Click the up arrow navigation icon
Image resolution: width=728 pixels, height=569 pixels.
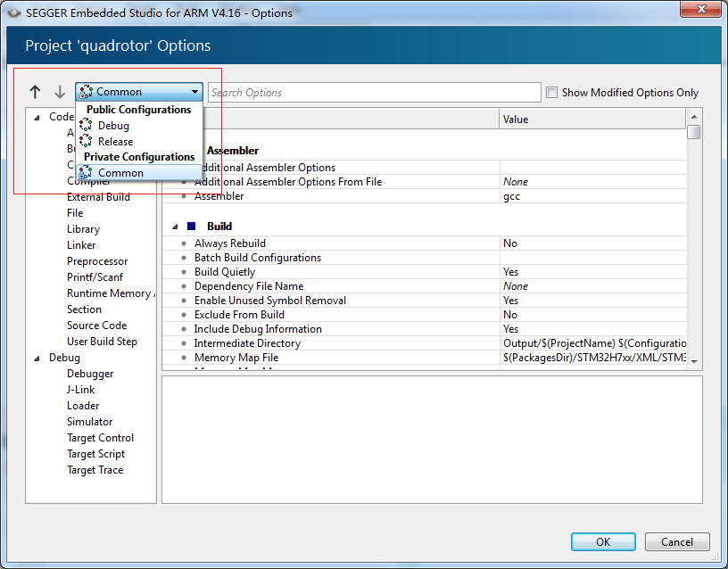35,92
